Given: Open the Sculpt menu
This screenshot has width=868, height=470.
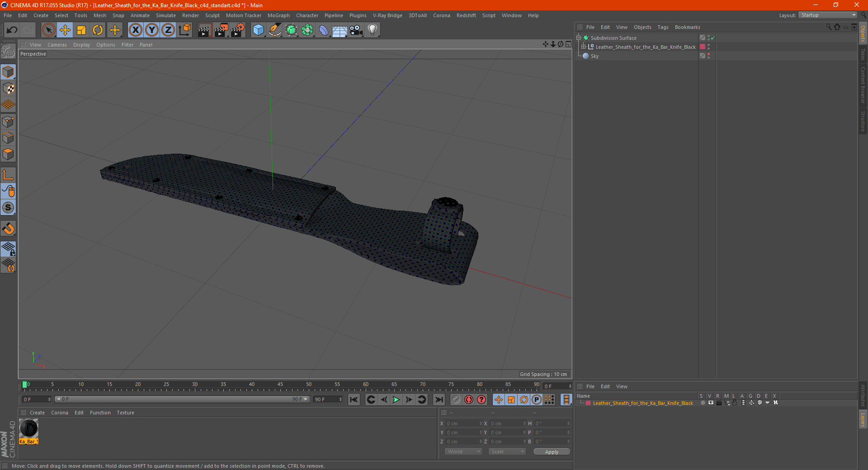Looking at the screenshot, I should (x=212, y=15).
